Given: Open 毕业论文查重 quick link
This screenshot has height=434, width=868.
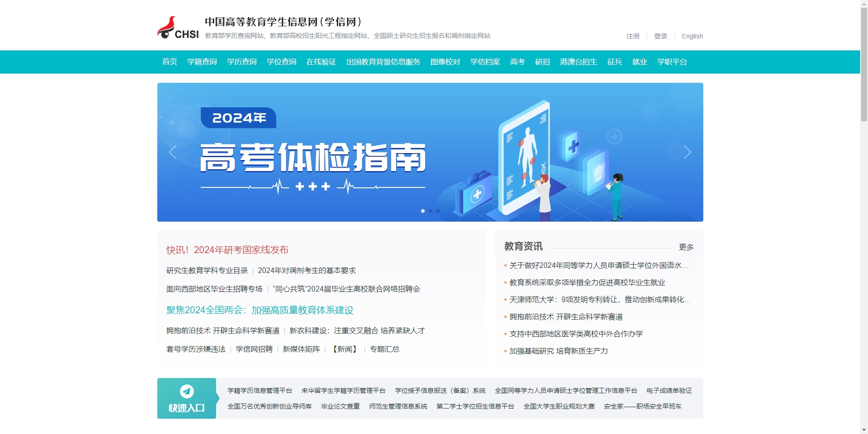Looking at the screenshot, I should point(340,406).
